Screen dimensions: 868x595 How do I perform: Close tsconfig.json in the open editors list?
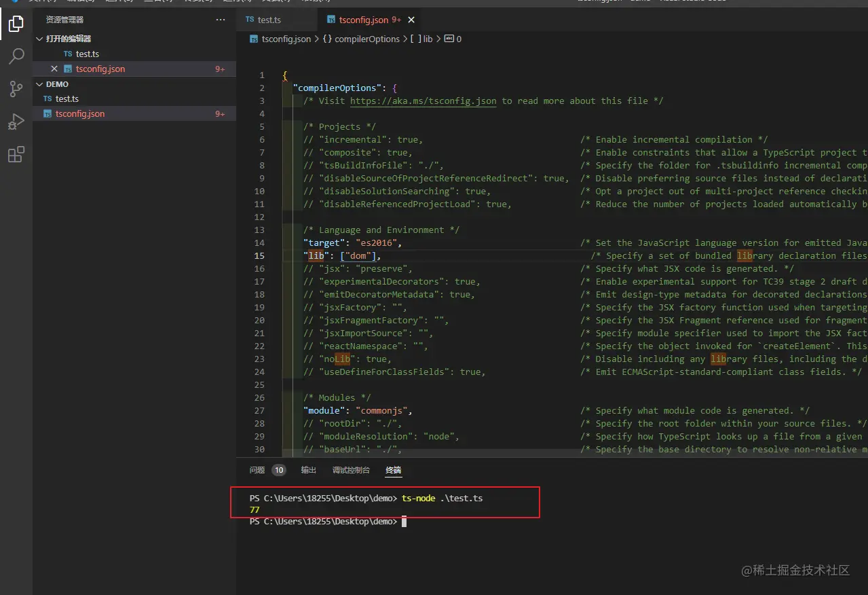point(54,69)
